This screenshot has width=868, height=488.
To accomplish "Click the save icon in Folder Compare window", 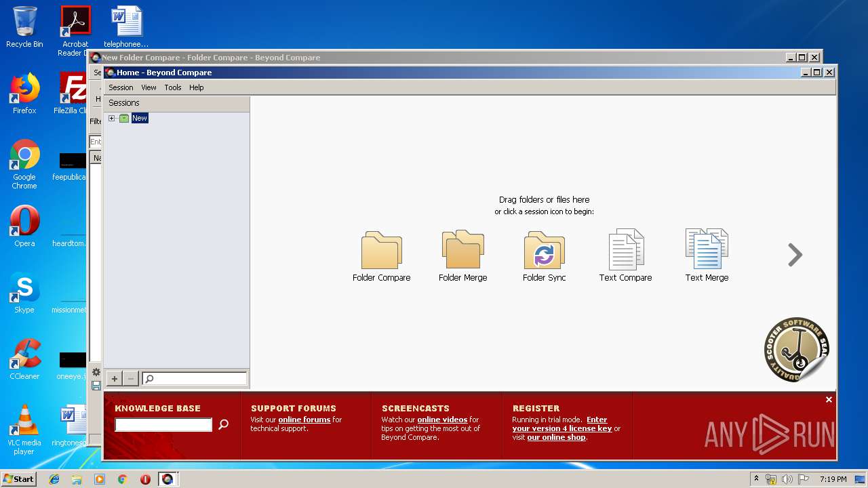I will pos(96,386).
